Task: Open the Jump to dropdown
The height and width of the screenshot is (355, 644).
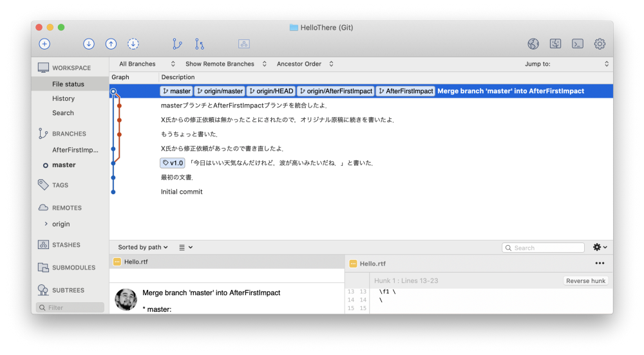Action: point(567,64)
